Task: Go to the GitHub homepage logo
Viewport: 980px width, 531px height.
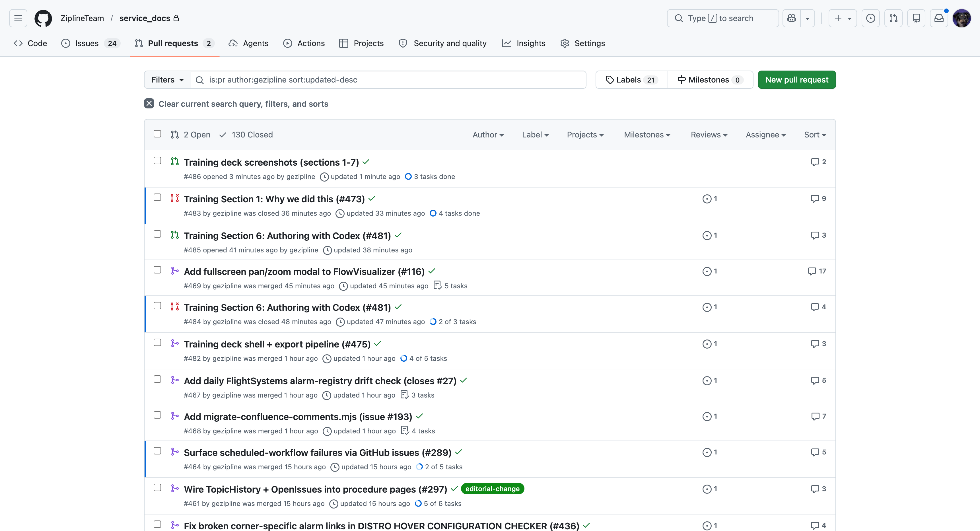Action: [x=43, y=18]
